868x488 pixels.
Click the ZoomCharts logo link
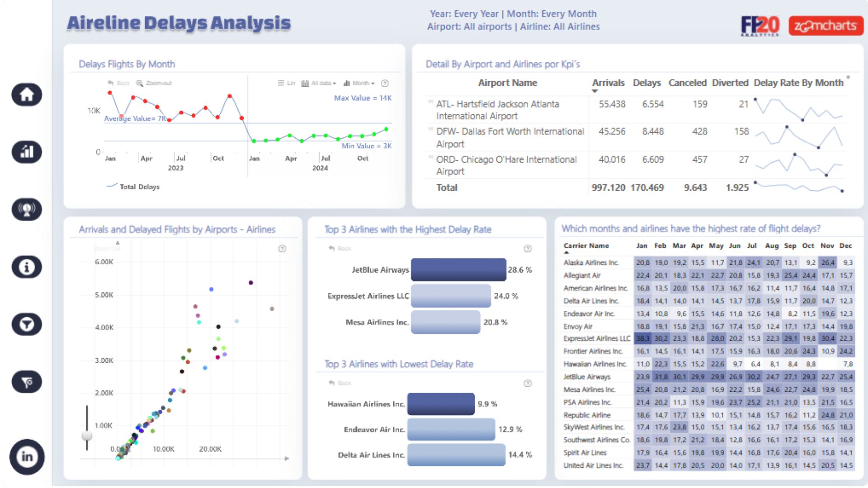pos(826,26)
